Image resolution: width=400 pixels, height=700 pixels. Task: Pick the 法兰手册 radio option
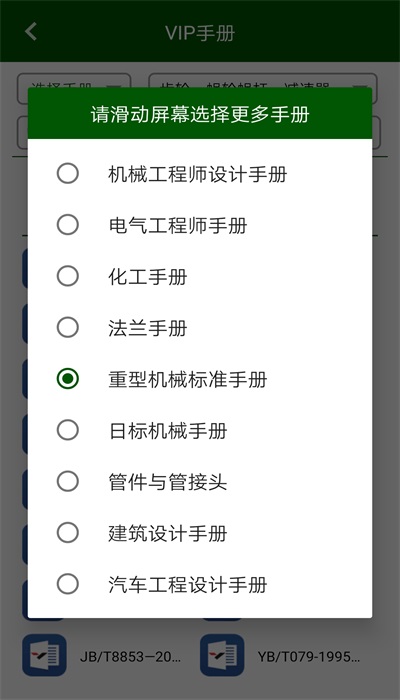point(68,328)
